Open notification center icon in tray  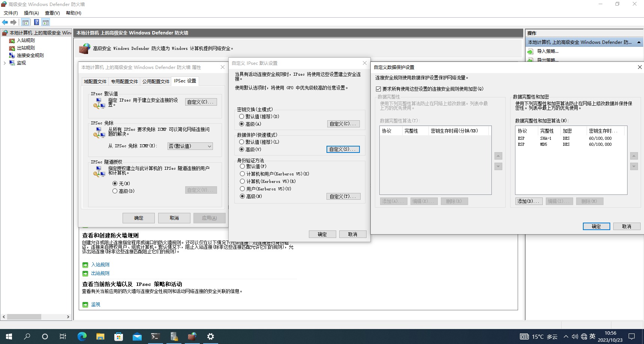pos(632,337)
